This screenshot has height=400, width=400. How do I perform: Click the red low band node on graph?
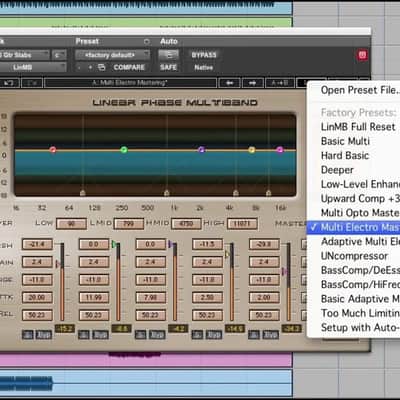[x=53, y=150]
